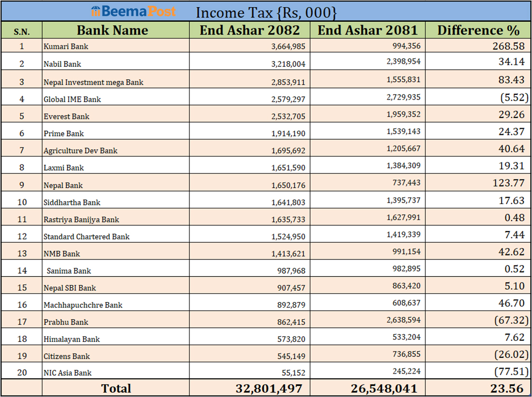Click the S.N. header cell
The image size is (532, 397).
pyautogui.click(x=21, y=31)
